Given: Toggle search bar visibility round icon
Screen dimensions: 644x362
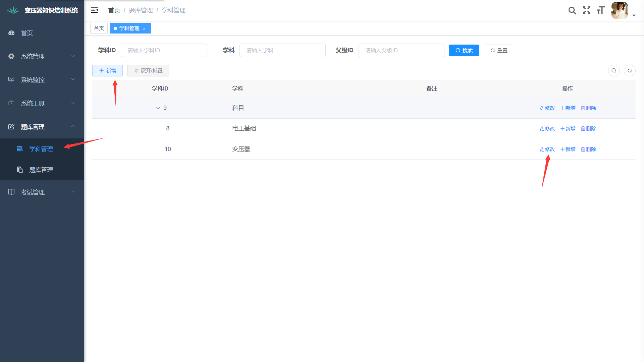Looking at the screenshot, I should pyautogui.click(x=614, y=70).
